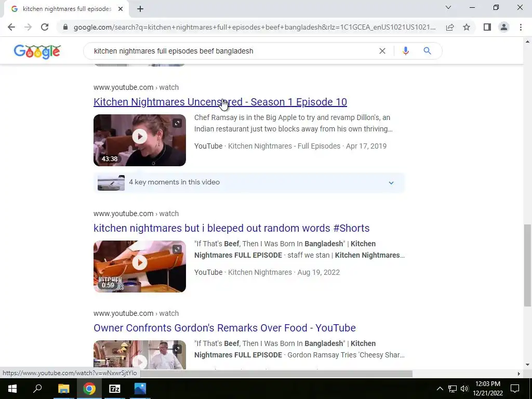Open network status in the system tray
532x399 pixels.
(x=453, y=389)
